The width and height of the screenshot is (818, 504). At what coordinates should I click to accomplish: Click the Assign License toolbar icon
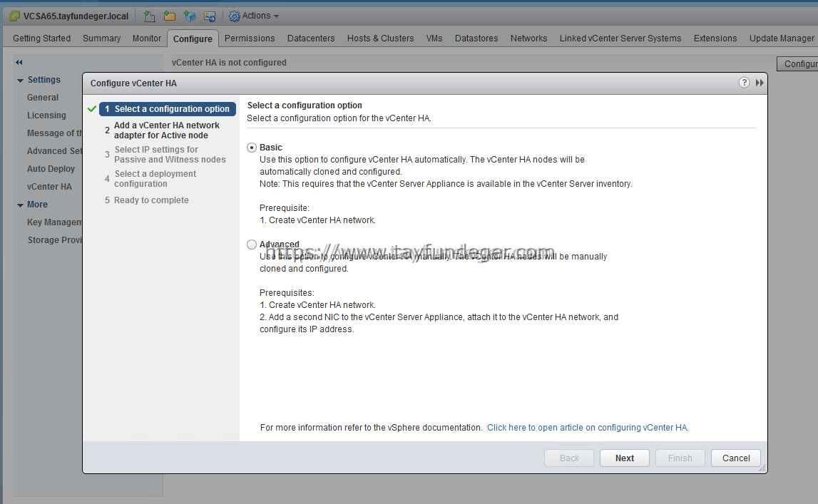pyautogui.click(x=210, y=16)
